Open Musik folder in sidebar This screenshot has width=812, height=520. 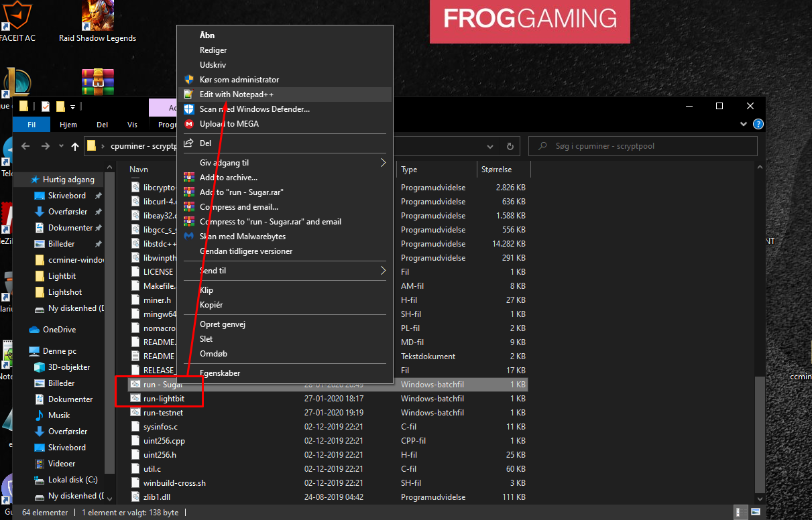(59, 415)
